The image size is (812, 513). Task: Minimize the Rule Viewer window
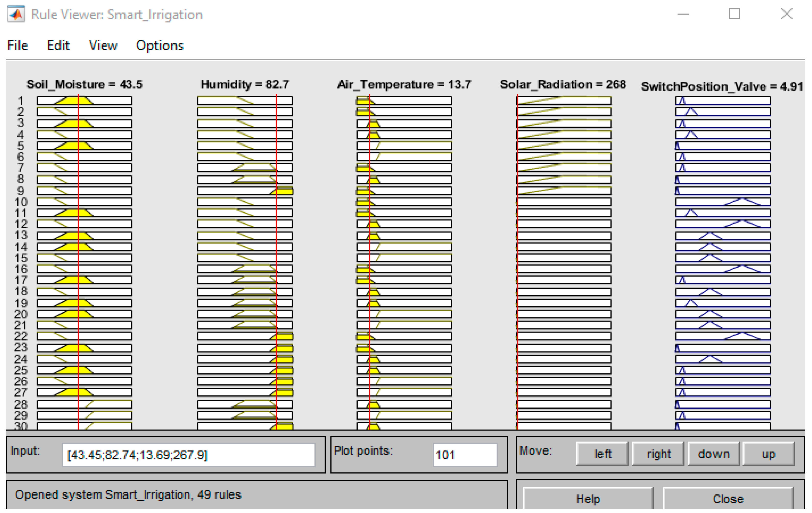[x=683, y=14]
